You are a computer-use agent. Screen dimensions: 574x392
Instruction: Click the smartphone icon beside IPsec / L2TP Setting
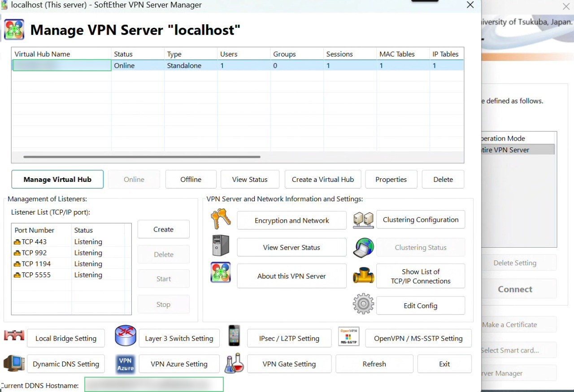point(234,336)
